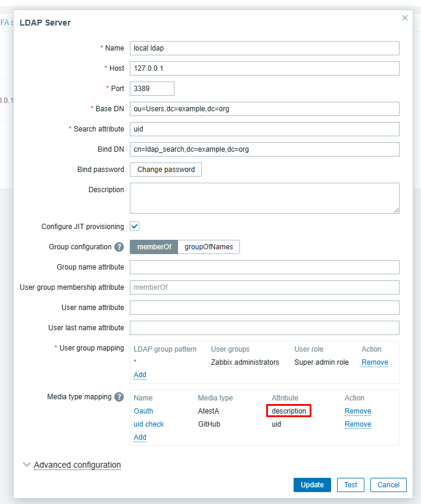
Task: Close the LDAP Server dialog
Action: [x=405, y=18]
